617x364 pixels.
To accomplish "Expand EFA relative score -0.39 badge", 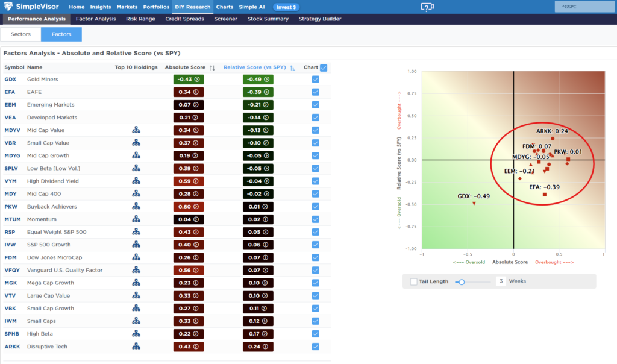I will (258, 92).
